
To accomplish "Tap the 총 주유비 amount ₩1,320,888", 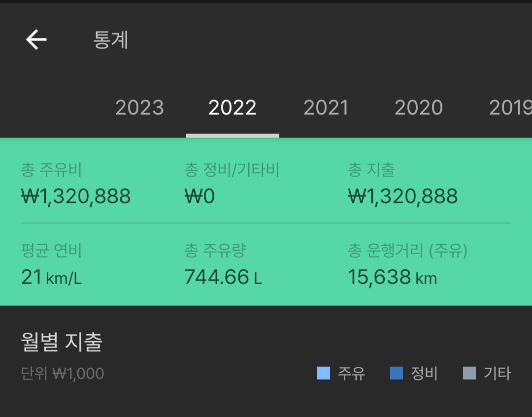I will (x=76, y=196).
